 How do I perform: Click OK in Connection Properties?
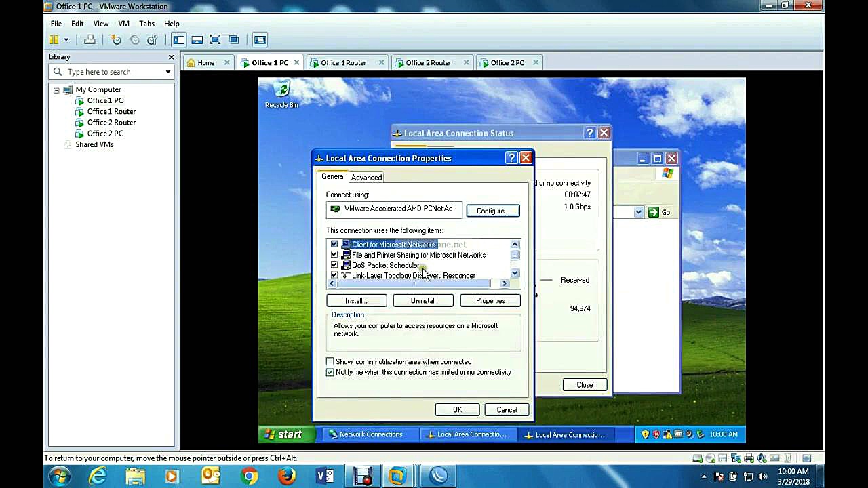[457, 410]
